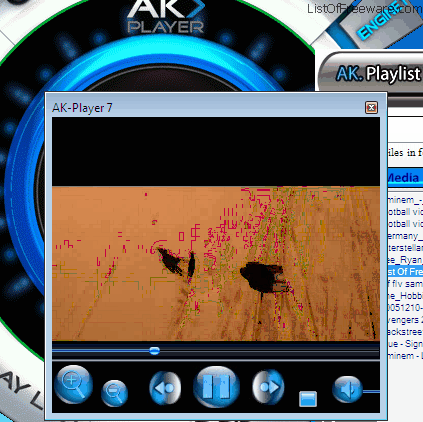Viewport: 423px width, 422px height.
Task: Select the 'vengers 2' playlist entry
Action: click(405, 320)
